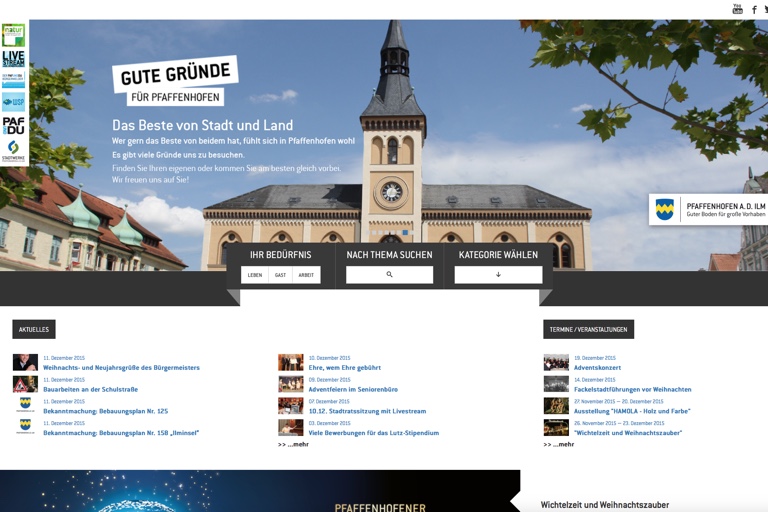The width and height of the screenshot is (768, 512).
Task: Open 'Bauarbeiten an der Schulstraße' news link
Action: tap(90, 389)
